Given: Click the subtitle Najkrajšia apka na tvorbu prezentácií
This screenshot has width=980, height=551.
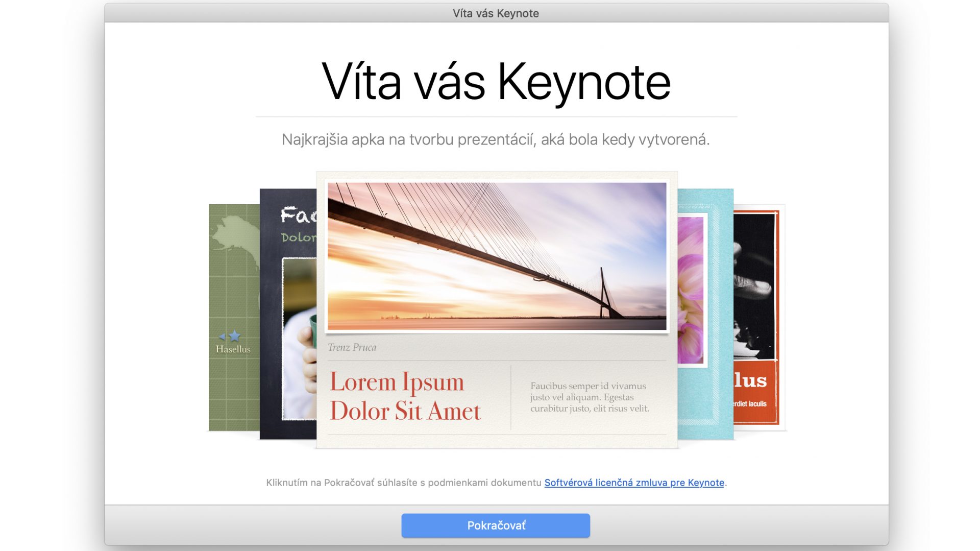Looking at the screenshot, I should coord(496,139).
